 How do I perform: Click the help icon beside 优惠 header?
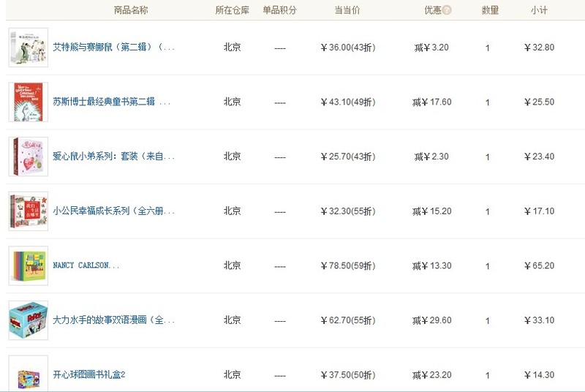pyautogui.click(x=447, y=10)
